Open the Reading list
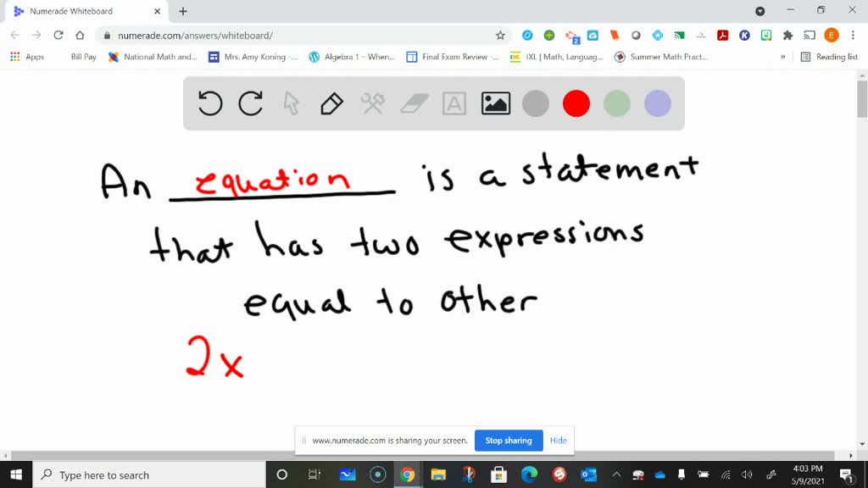 828,57
